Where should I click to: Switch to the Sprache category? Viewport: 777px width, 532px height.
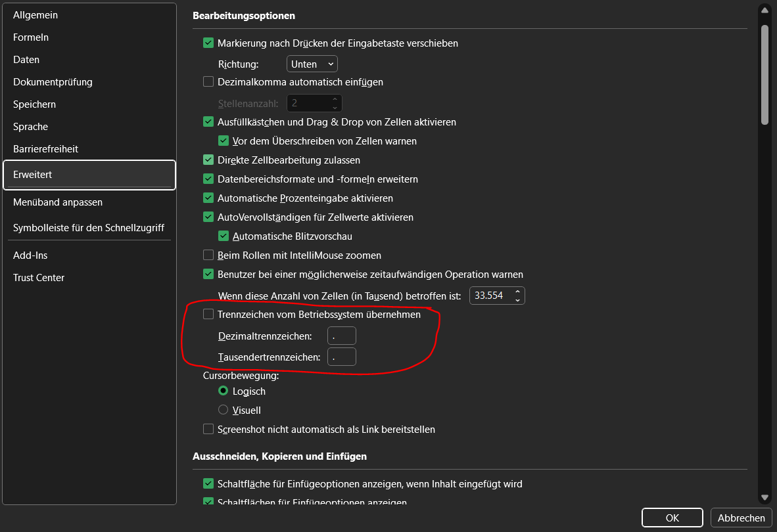(30, 126)
